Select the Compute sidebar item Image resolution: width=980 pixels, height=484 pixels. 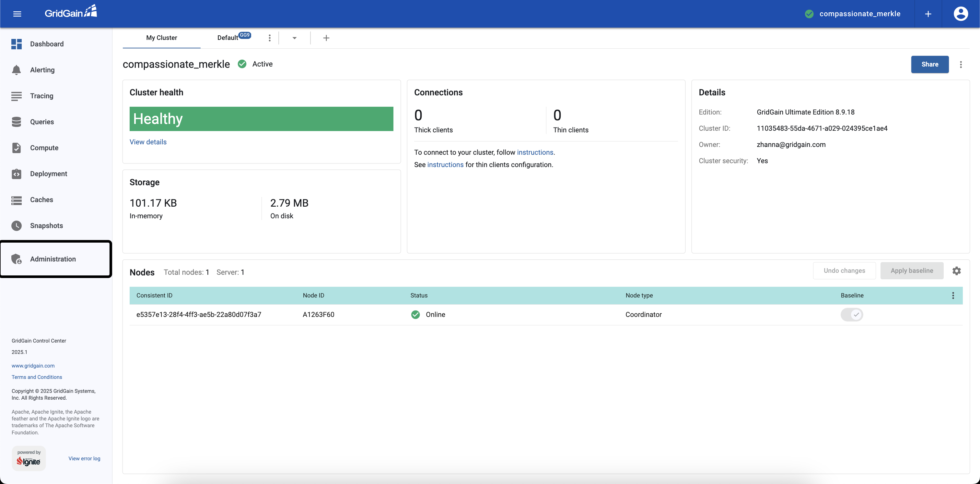[56, 147]
